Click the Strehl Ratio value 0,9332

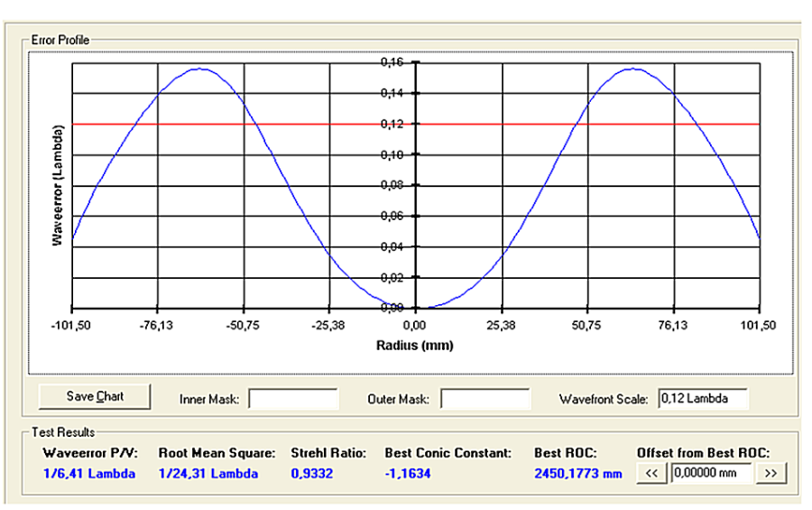pos(310,474)
